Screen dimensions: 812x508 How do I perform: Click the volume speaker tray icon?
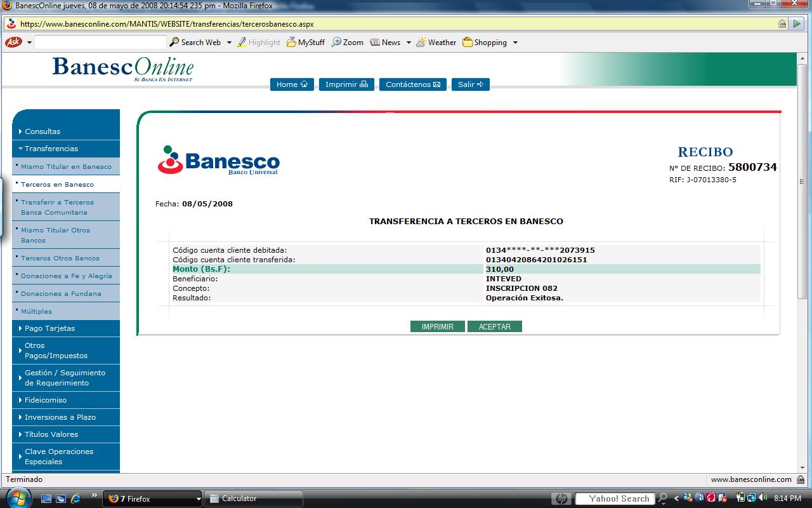click(763, 498)
